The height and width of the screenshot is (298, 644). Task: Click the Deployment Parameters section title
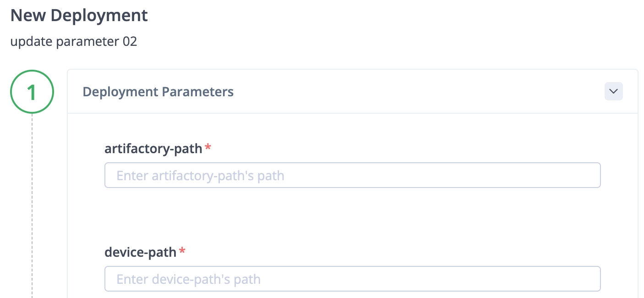click(x=158, y=92)
